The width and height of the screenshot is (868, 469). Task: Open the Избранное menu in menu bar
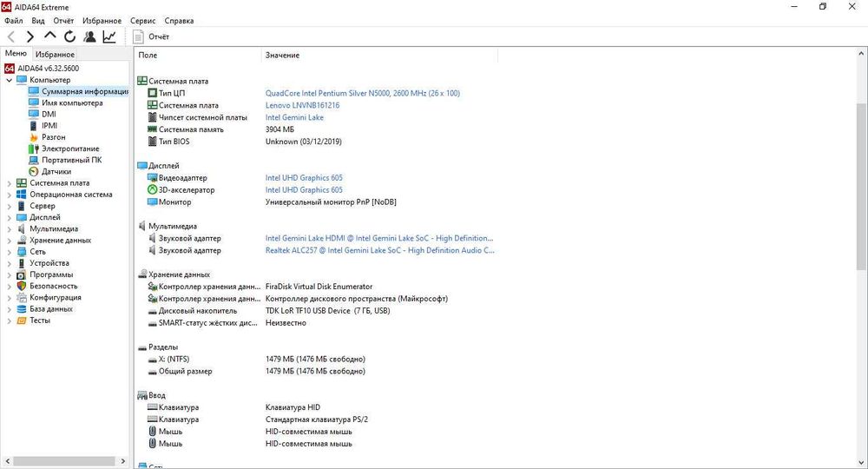click(102, 21)
